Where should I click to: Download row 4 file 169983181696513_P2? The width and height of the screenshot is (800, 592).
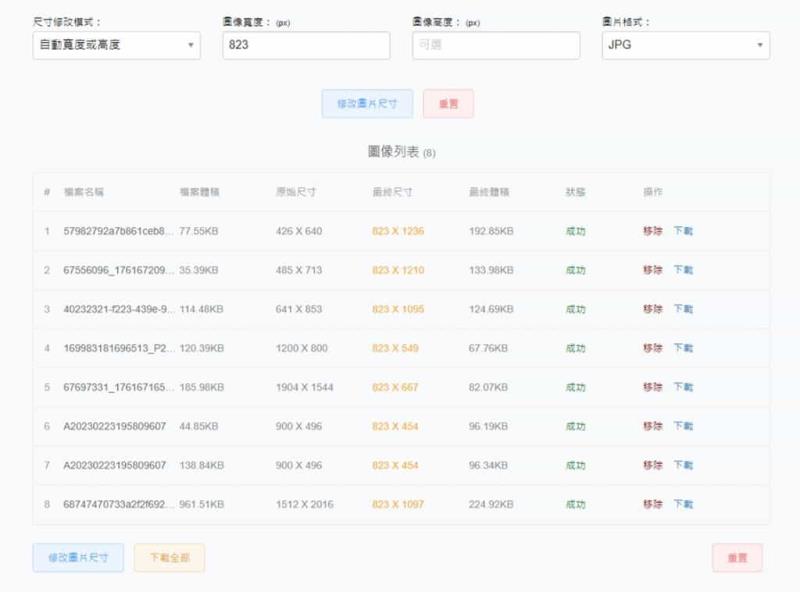(x=683, y=348)
